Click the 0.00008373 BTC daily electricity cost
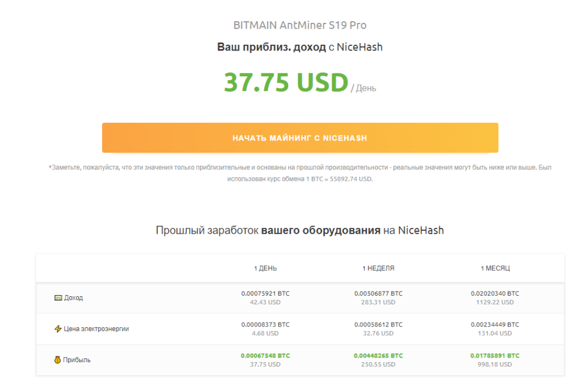This screenshot has height=384, width=588. 265,324
